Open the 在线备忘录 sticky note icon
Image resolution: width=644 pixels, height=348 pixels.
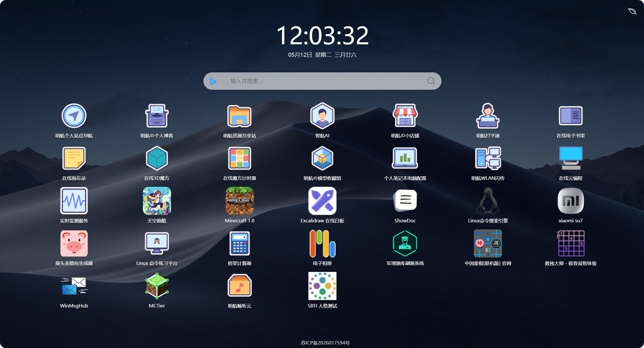click(74, 158)
